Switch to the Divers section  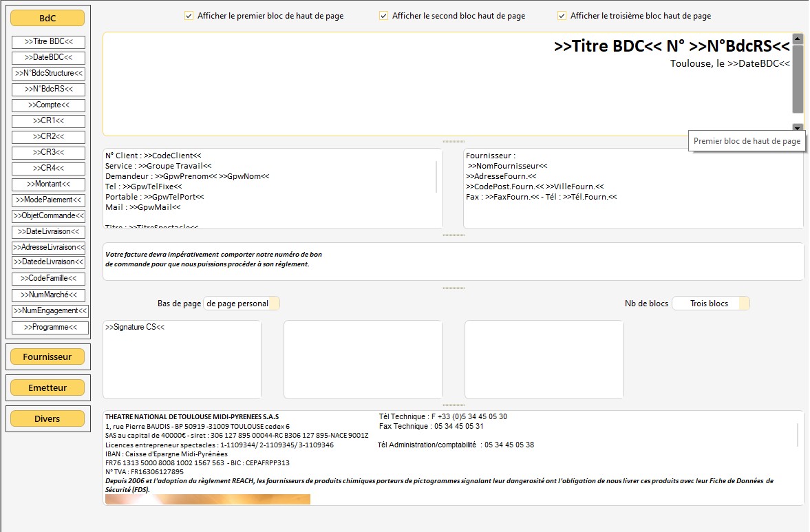tap(47, 418)
